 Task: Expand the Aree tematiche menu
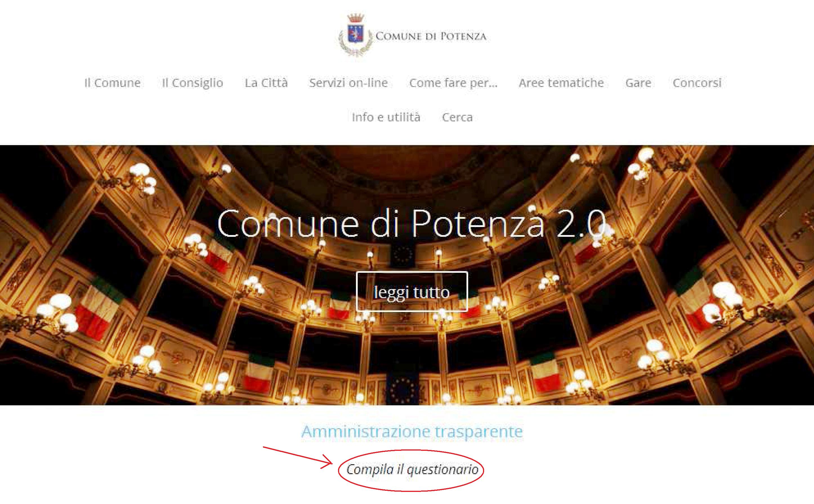(x=561, y=83)
